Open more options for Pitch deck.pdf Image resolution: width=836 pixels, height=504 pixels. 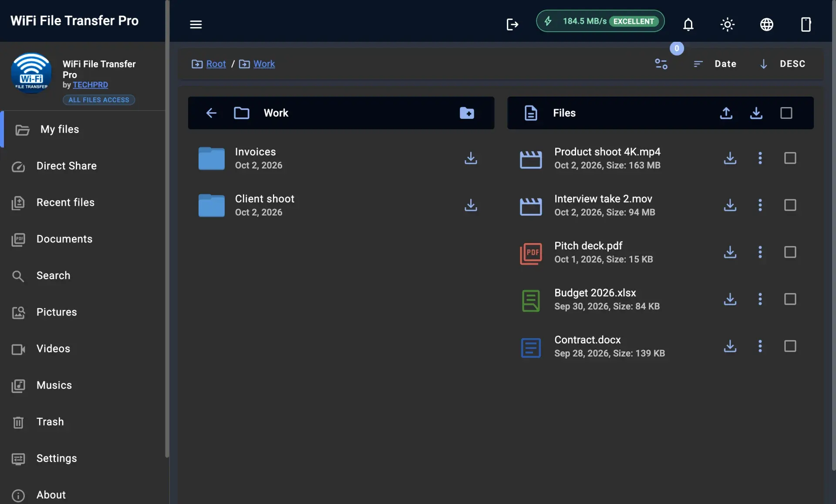(x=760, y=252)
